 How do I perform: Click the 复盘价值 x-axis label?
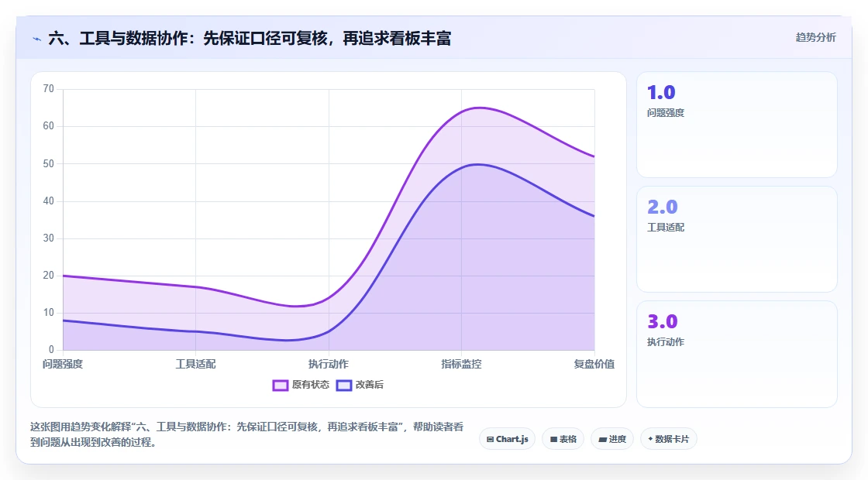[x=594, y=364]
